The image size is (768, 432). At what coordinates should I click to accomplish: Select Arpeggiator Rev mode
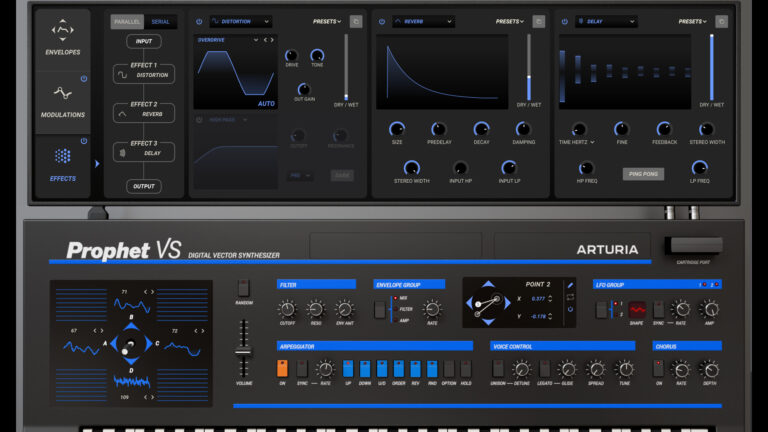[x=415, y=368]
